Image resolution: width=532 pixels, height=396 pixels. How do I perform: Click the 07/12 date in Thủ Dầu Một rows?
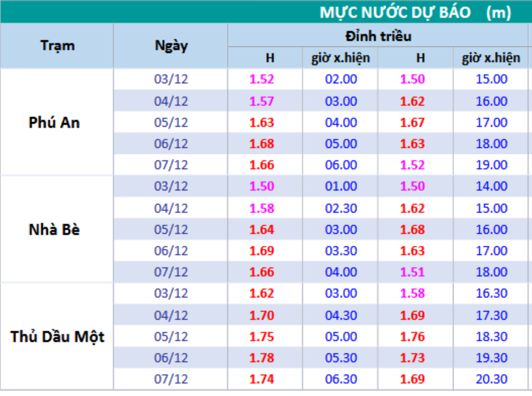171,379
